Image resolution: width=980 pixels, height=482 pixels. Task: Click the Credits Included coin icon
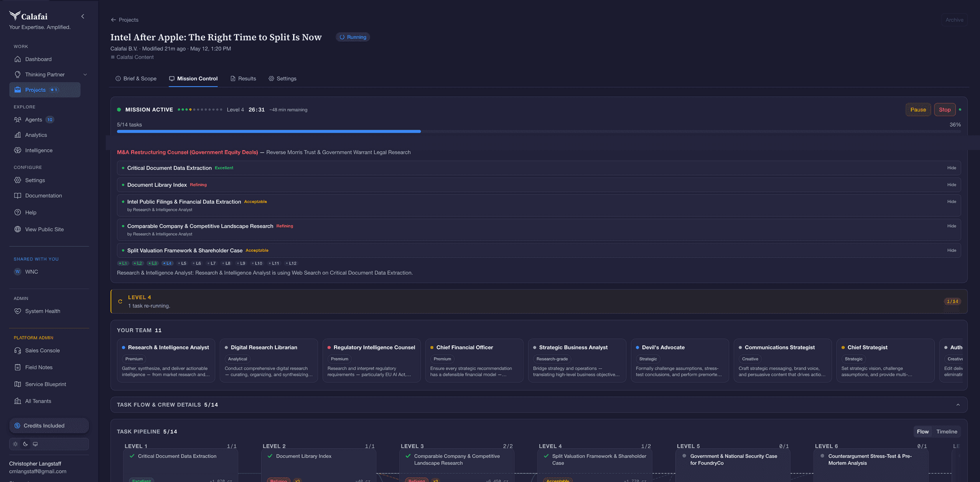coord(17,425)
